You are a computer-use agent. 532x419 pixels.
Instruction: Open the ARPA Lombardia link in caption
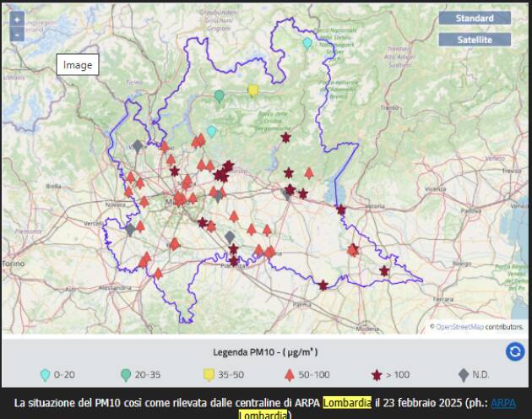click(502, 402)
